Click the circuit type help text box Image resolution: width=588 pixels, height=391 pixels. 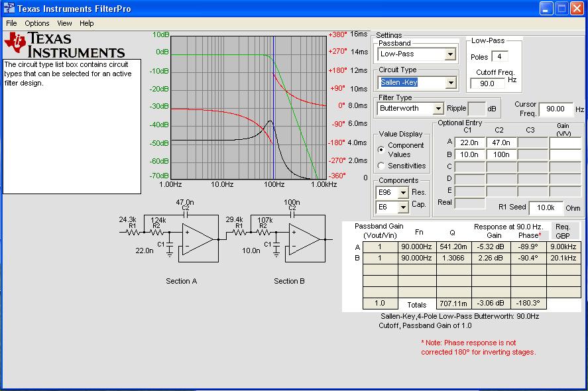[x=72, y=127]
